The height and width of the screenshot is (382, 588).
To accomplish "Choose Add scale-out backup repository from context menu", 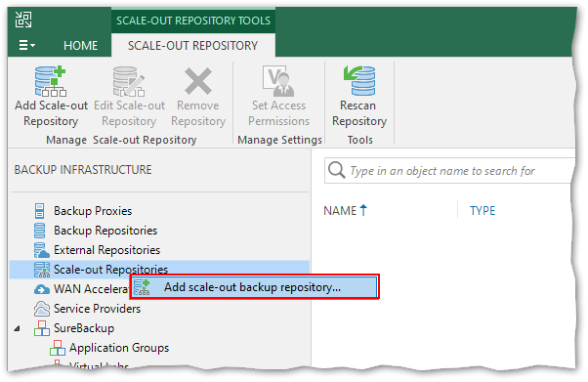I will coord(255,287).
